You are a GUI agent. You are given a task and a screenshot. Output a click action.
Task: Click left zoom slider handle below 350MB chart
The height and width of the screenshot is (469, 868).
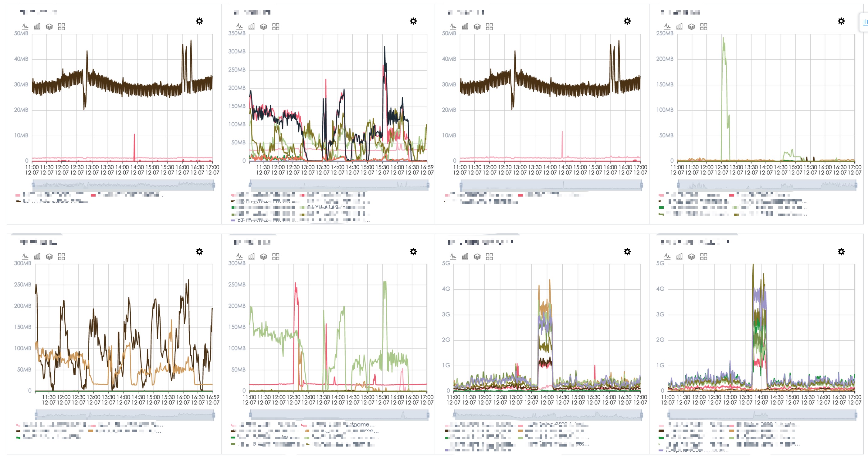pos(250,185)
